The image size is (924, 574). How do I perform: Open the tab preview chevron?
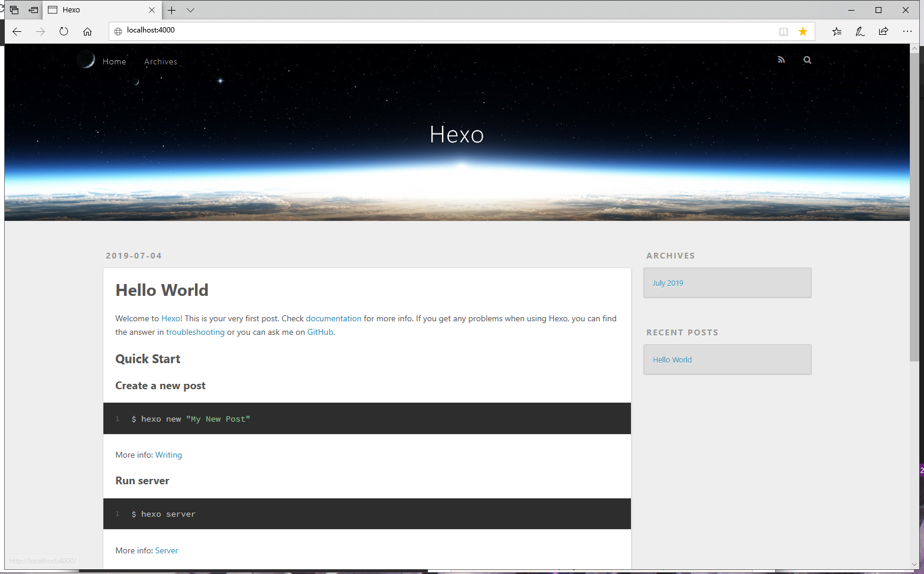pos(190,10)
